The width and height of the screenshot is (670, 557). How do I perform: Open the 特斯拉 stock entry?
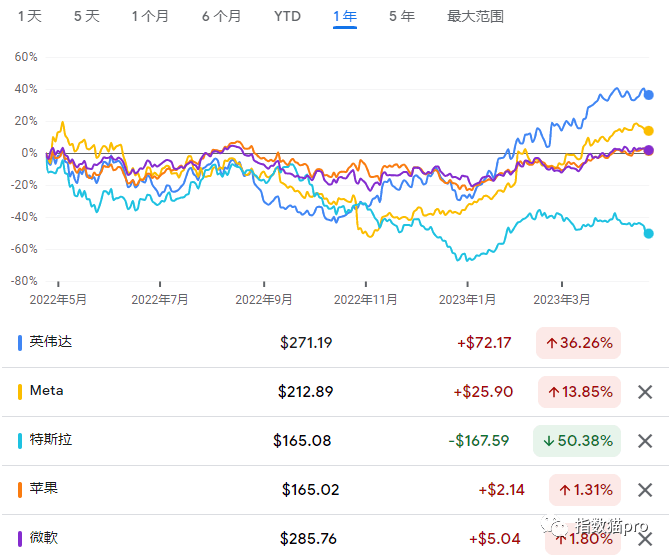pyautogui.click(x=51, y=440)
